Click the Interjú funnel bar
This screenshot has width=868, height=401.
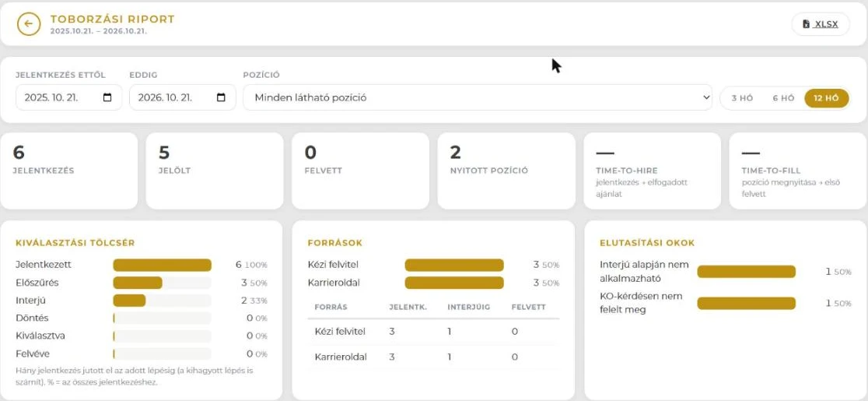[163, 301]
